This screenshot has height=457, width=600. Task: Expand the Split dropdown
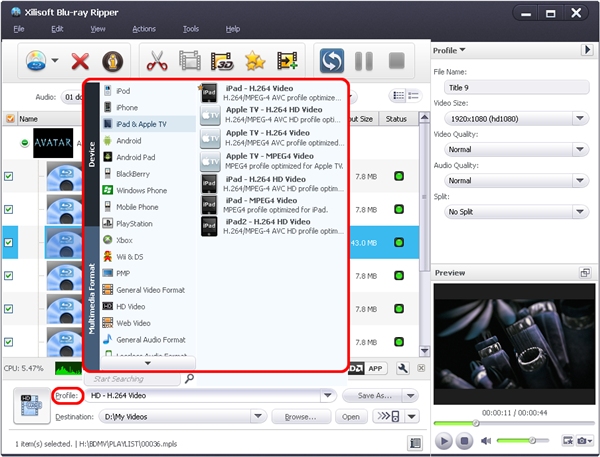click(x=580, y=211)
